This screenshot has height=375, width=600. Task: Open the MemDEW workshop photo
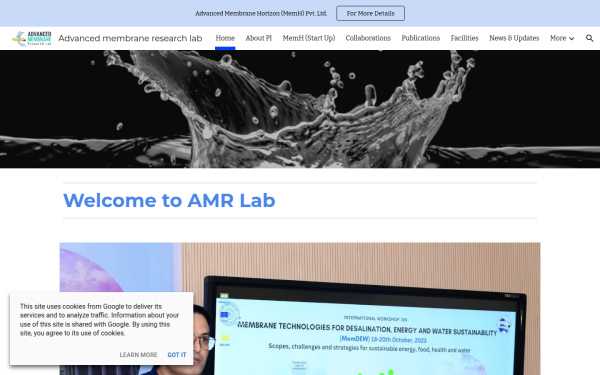(300, 309)
